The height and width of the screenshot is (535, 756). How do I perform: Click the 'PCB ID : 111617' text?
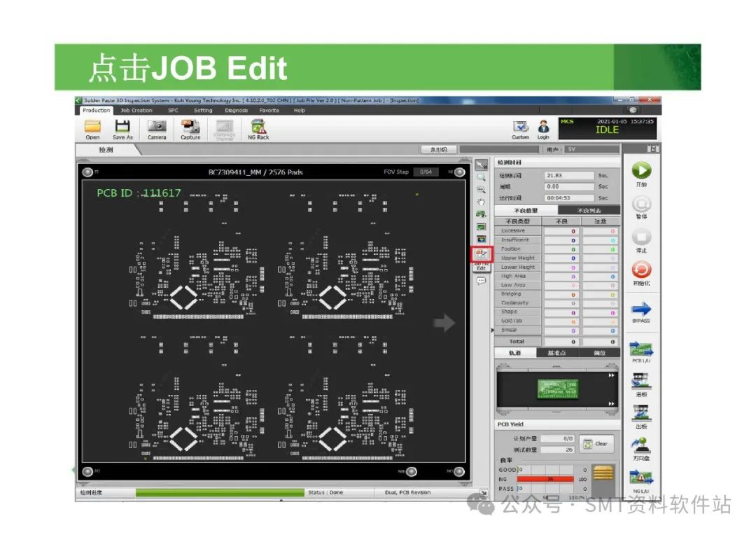coord(139,193)
